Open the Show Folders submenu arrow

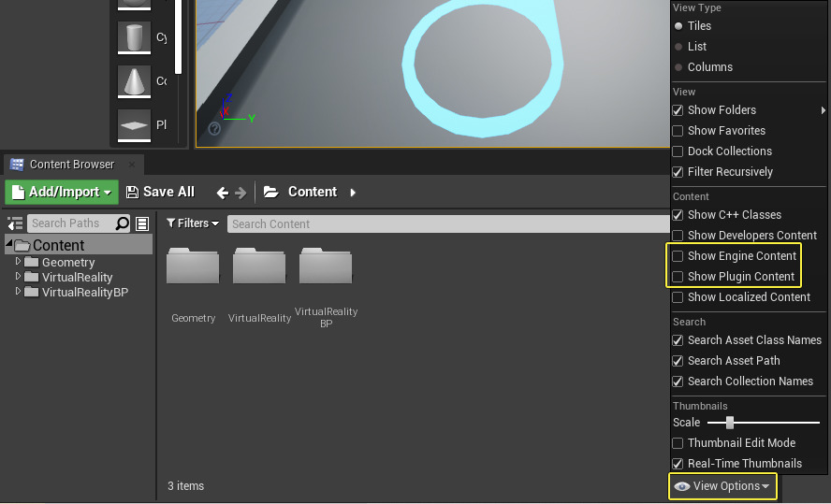pos(823,110)
